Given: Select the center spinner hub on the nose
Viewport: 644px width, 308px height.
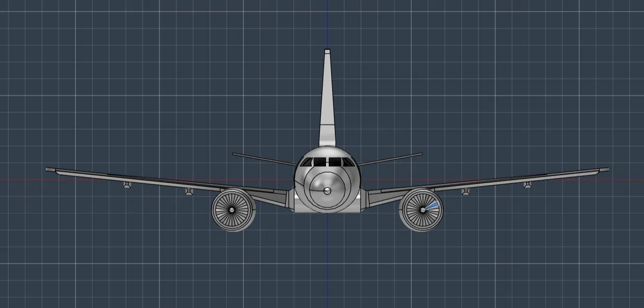Looking at the screenshot, I should [327, 190].
